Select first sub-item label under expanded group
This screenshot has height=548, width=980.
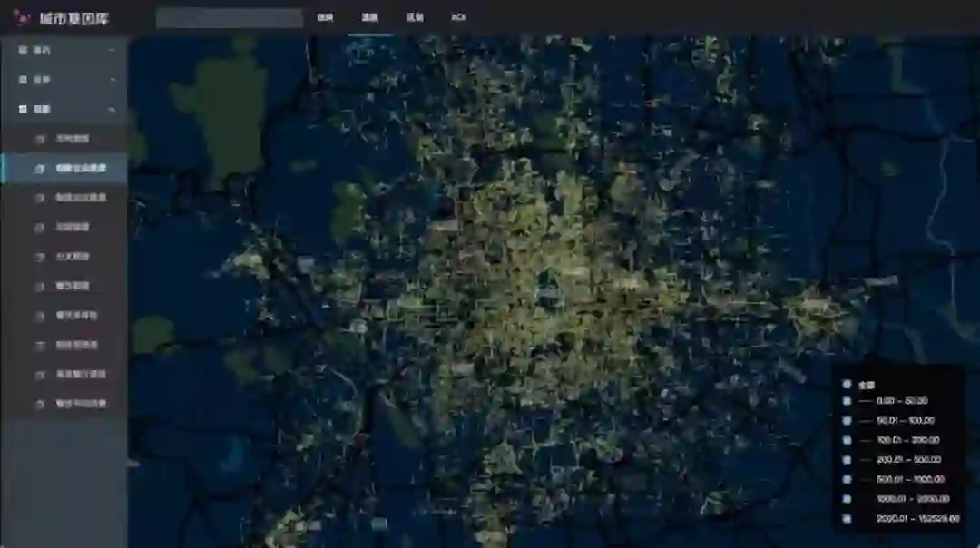point(73,139)
